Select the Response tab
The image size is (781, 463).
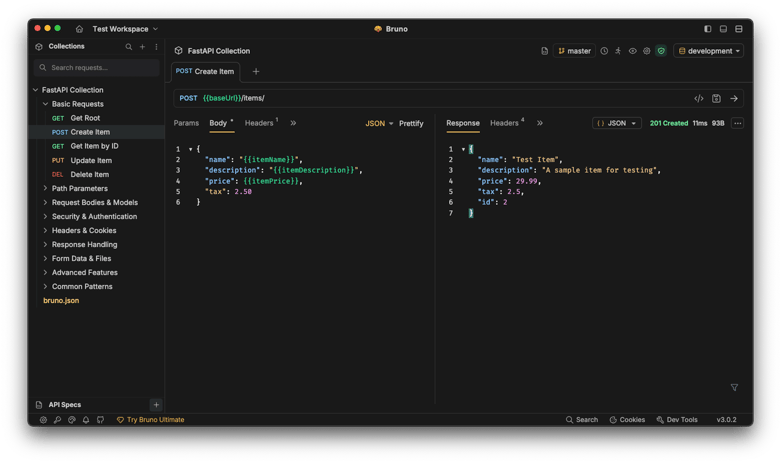coord(463,123)
